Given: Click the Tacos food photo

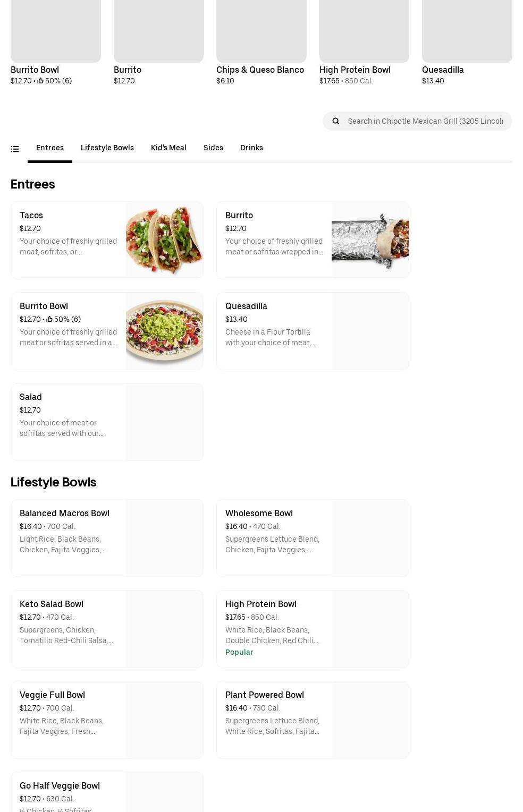Looking at the screenshot, I should click(164, 240).
